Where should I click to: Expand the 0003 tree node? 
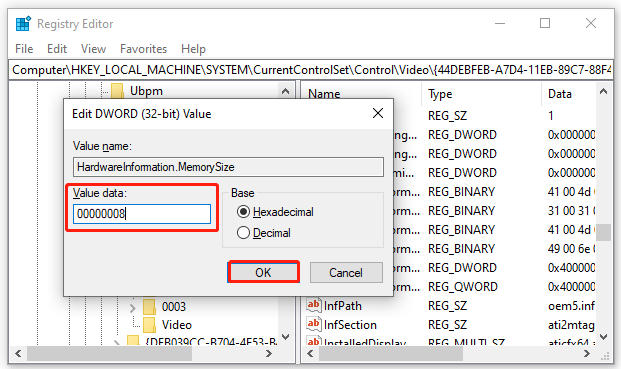tap(133, 307)
